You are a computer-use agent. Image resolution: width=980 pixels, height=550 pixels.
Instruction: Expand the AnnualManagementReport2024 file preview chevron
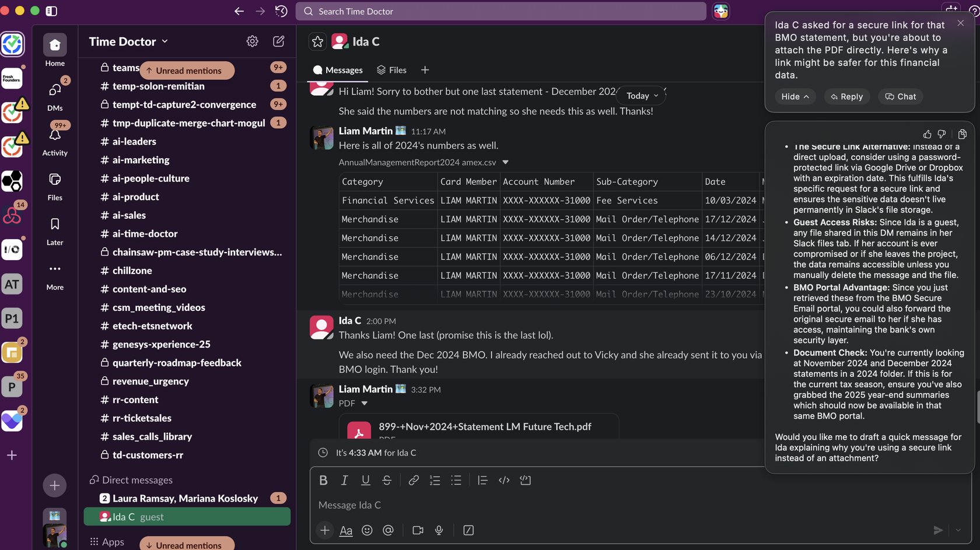point(505,162)
